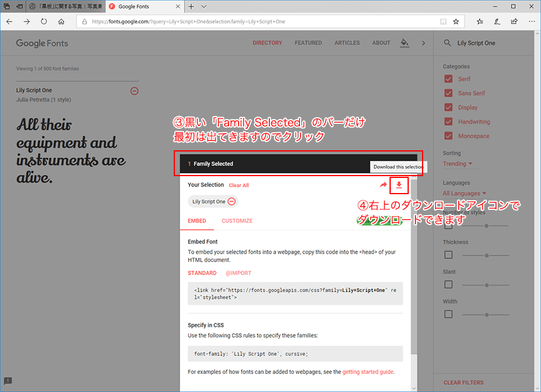Remove the Lily Script One selection chip
541x392 pixels.
coord(232,201)
